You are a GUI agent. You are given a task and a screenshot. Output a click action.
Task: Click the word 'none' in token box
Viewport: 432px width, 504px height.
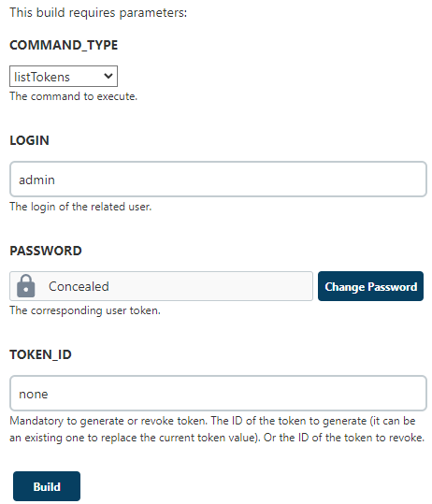point(33,394)
